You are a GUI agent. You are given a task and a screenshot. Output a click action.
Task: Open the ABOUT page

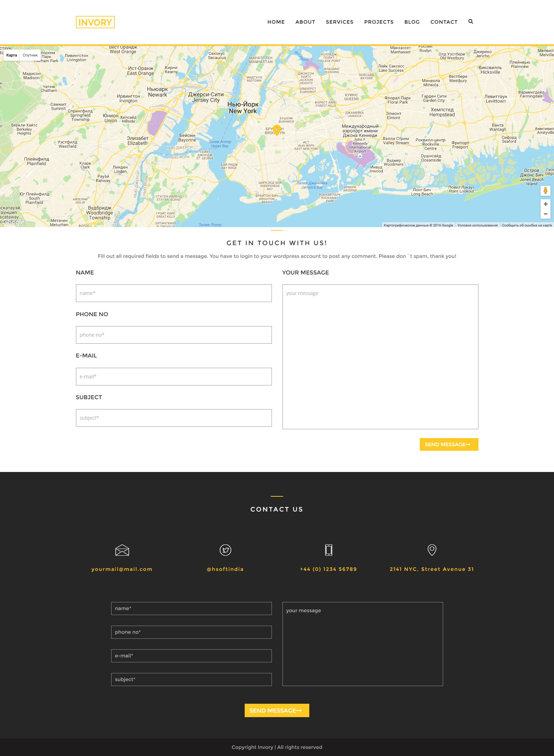pyautogui.click(x=305, y=22)
